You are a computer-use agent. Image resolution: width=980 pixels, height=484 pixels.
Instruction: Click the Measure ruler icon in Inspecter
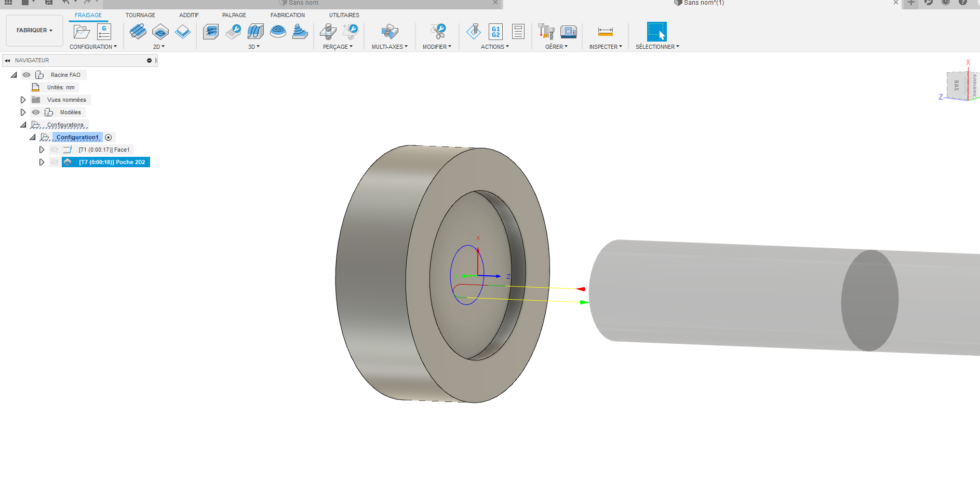coord(606,32)
